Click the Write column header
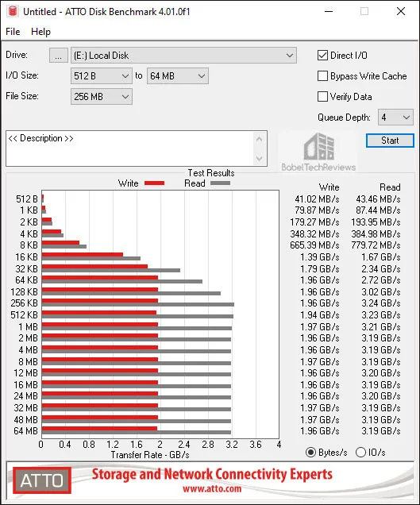 pos(329,187)
